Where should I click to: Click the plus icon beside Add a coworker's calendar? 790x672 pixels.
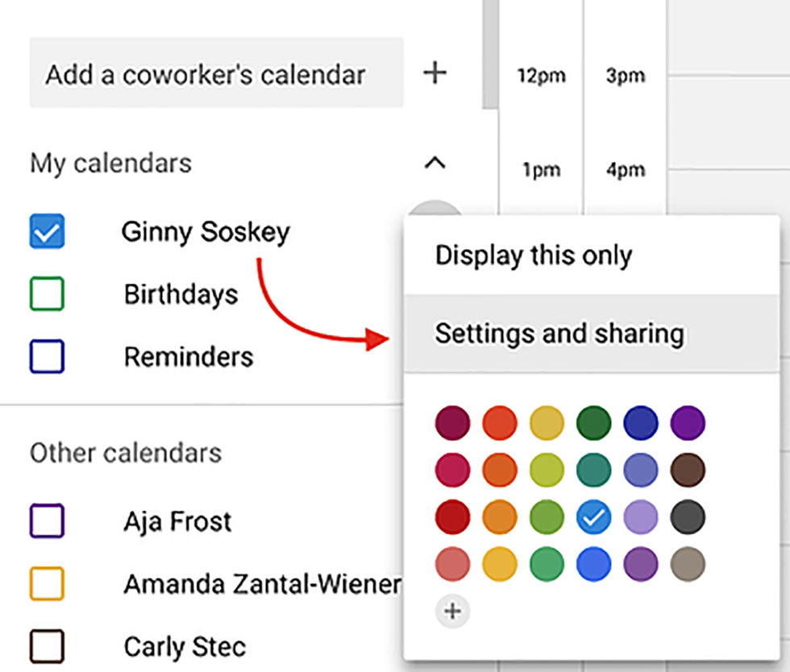(x=435, y=73)
